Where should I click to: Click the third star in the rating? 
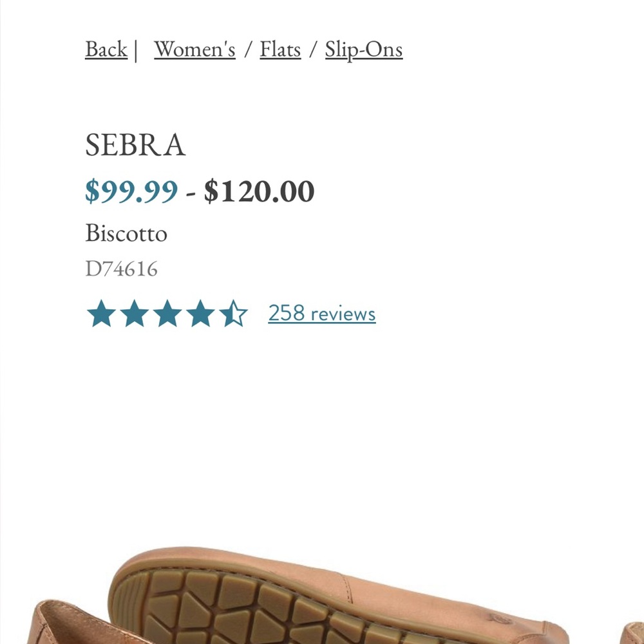[168, 314]
